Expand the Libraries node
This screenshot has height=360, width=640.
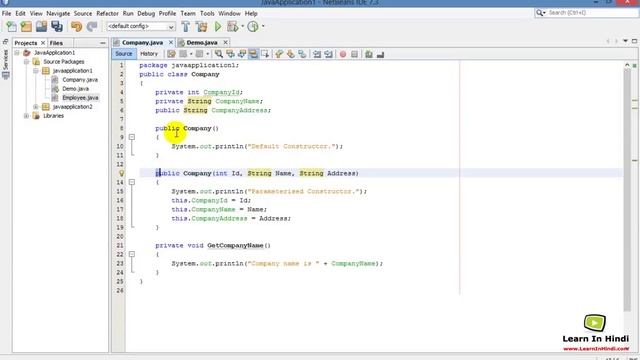(27, 116)
